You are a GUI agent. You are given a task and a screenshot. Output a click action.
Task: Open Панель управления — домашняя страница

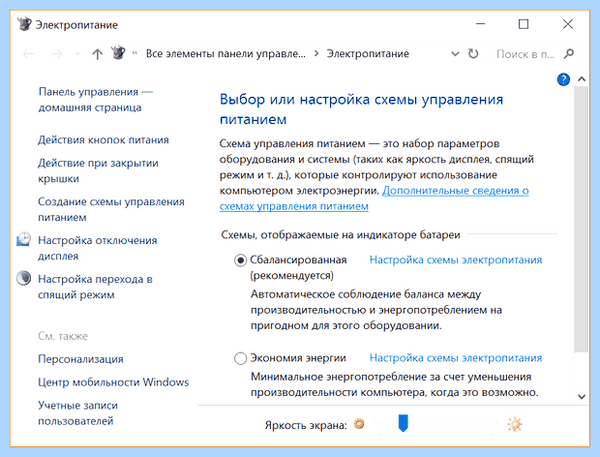tap(95, 100)
